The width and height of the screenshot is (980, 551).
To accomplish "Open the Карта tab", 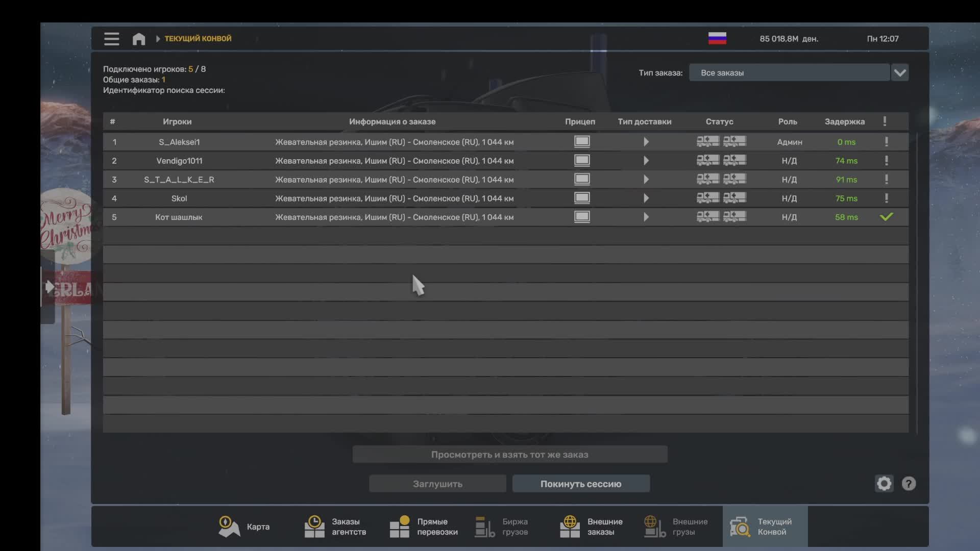I will pos(244,527).
